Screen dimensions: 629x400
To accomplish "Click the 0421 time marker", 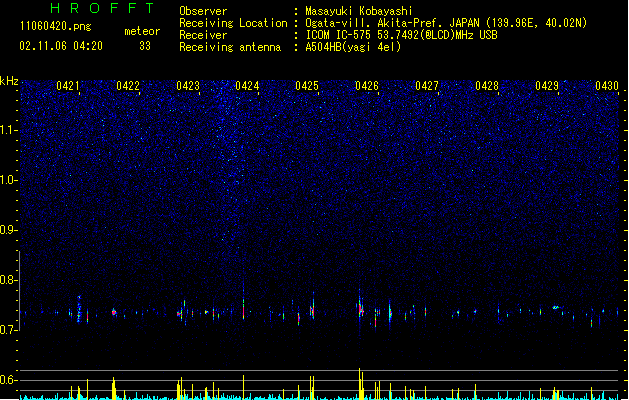I will tap(68, 85).
